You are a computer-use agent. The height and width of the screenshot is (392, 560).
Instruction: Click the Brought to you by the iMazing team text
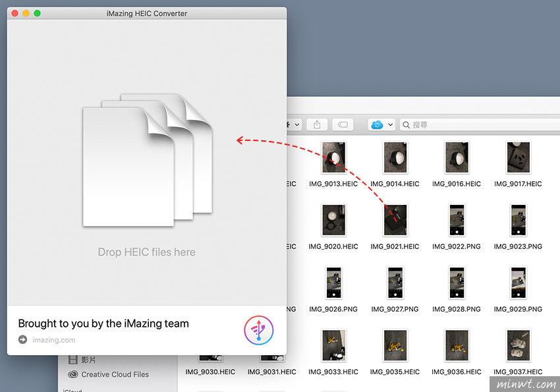[x=103, y=323]
